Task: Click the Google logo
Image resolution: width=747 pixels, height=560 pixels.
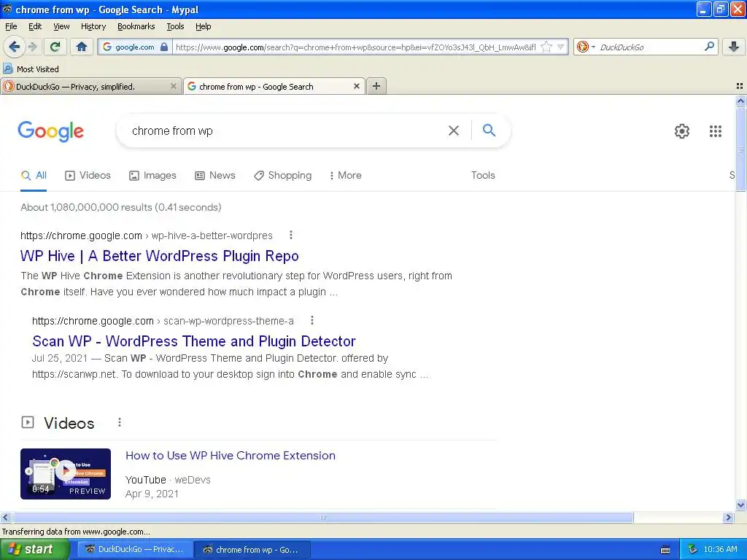Action: [51, 131]
